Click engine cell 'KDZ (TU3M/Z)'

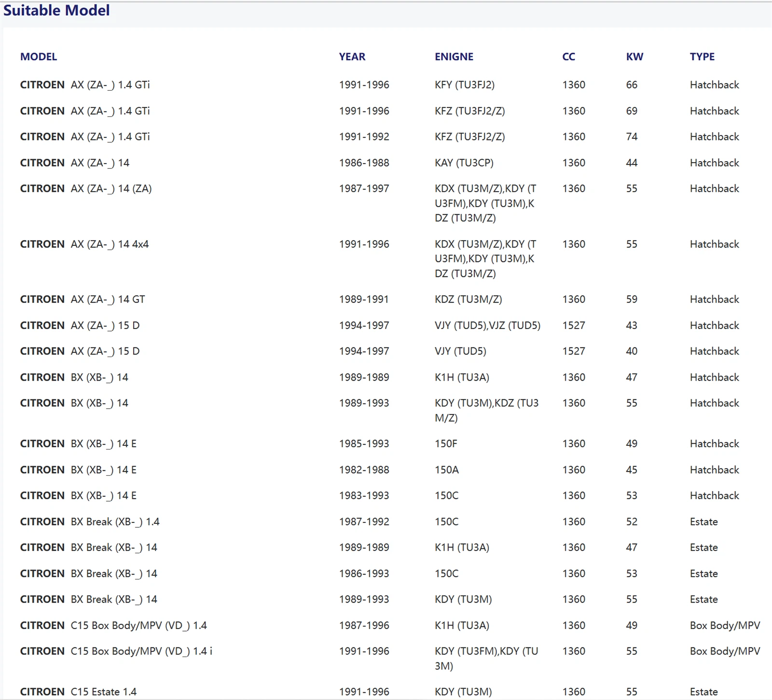[468, 299]
